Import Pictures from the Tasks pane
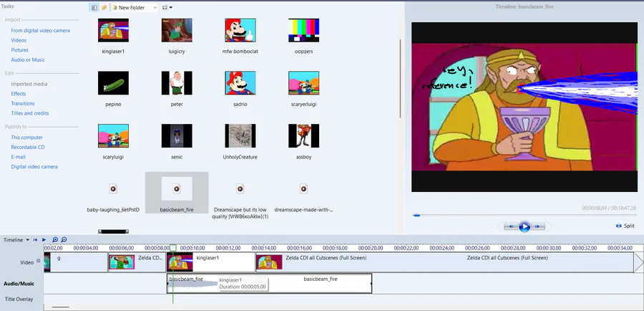Image resolution: width=644 pixels, height=311 pixels. pos(20,50)
